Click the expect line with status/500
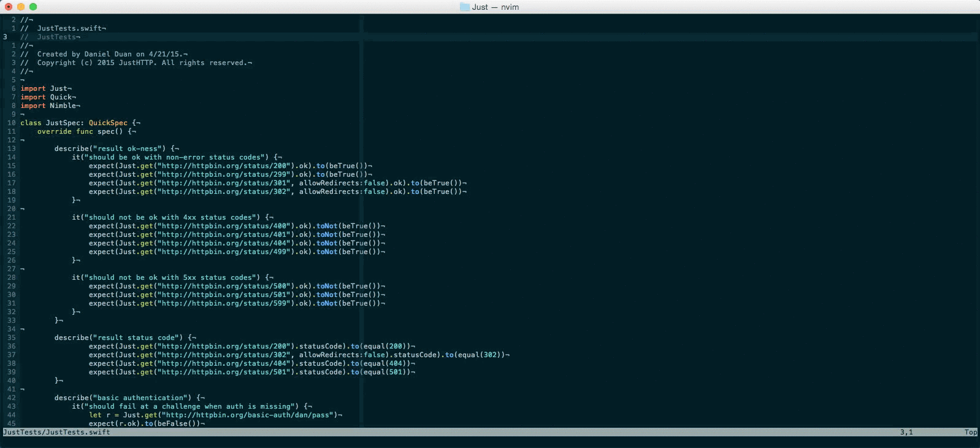 point(237,286)
